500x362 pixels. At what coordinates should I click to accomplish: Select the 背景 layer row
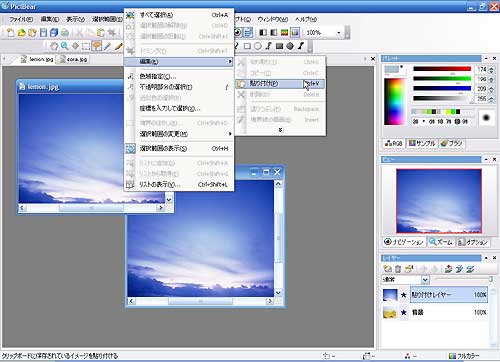pos(449,312)
